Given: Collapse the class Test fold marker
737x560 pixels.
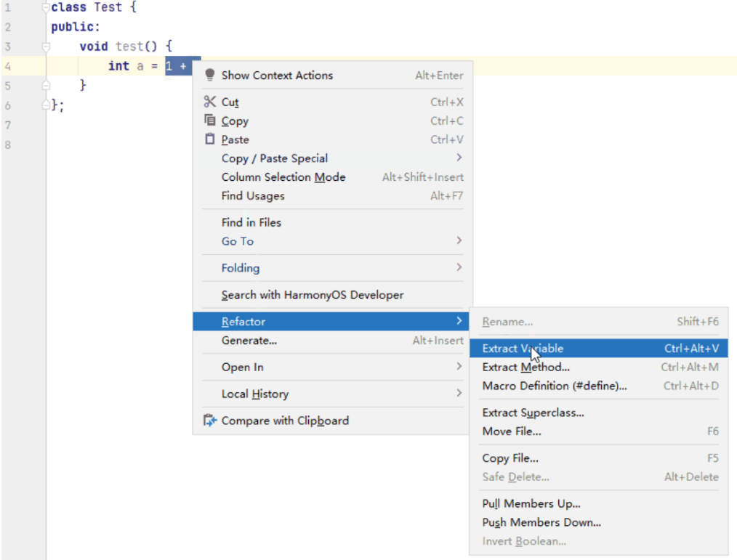Looking at the screenshot, I should point(46,8).
